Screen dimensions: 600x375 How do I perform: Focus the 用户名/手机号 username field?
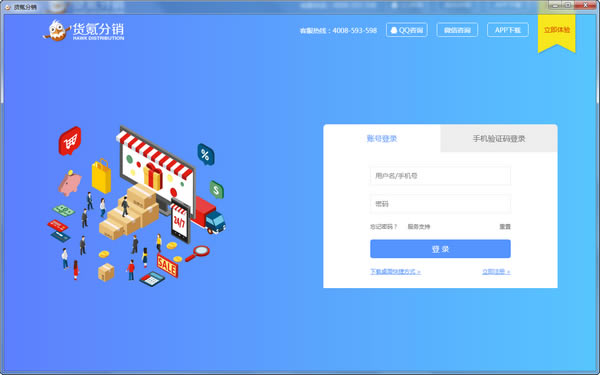(x=440, y=176)
